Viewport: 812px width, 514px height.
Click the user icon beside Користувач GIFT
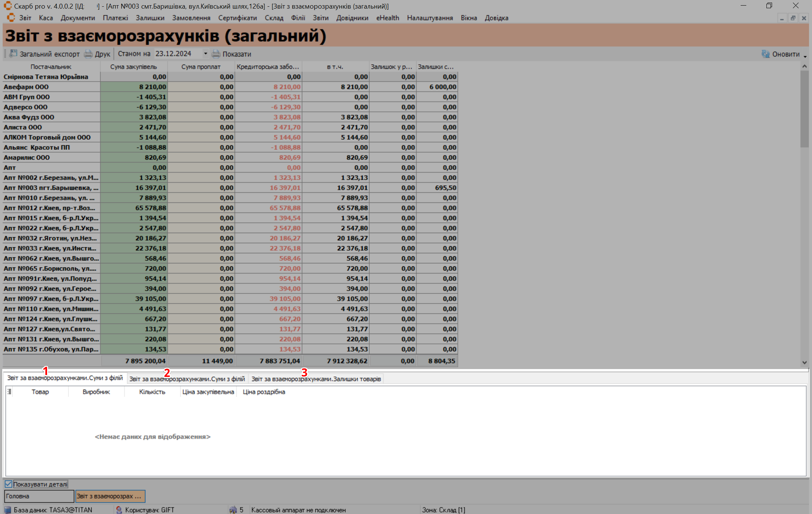coord(119,510)
